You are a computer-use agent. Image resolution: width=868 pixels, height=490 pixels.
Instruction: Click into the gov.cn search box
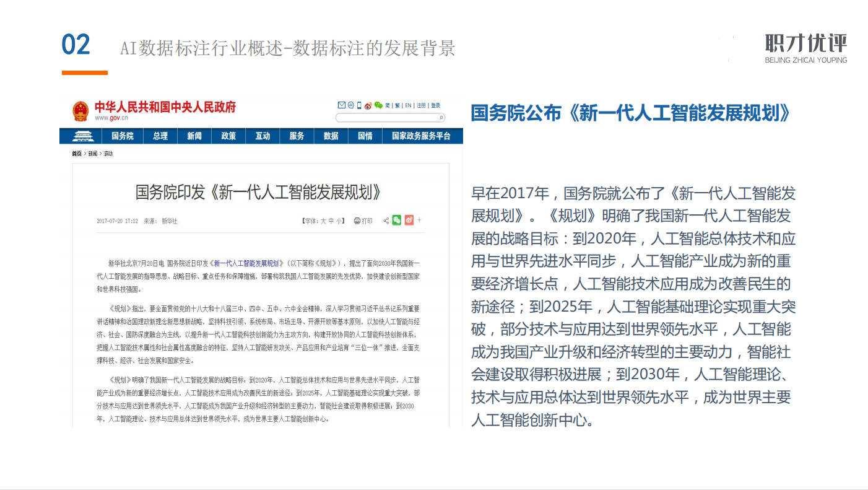pos(390,117)
